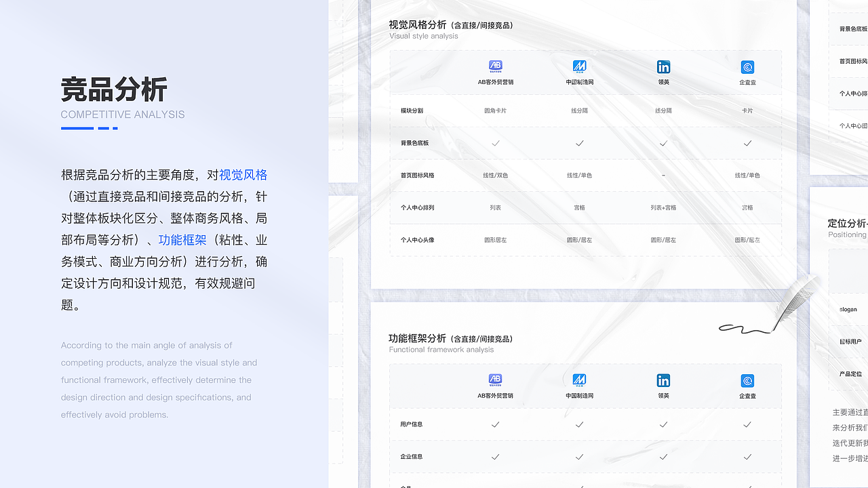
Task: Click 圆形/居左 cell under 领英
Action: (x=663, y=240)
